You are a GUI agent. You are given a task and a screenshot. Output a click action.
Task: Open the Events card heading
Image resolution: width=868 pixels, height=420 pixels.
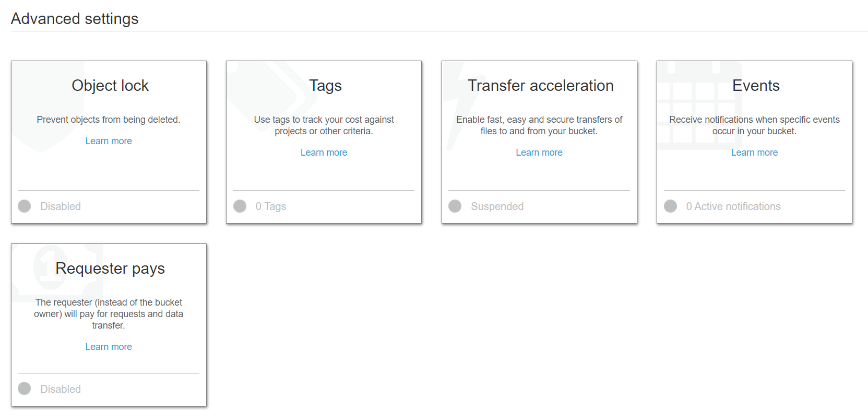[x=756, y=86]
